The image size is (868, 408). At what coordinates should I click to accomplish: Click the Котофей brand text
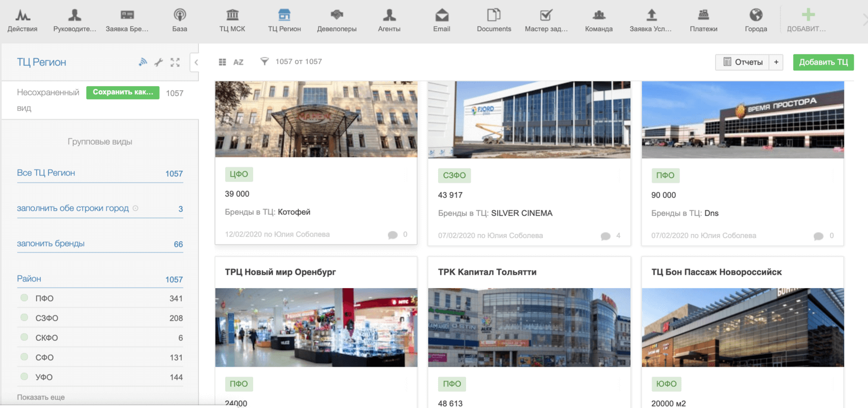pos(294,212)
